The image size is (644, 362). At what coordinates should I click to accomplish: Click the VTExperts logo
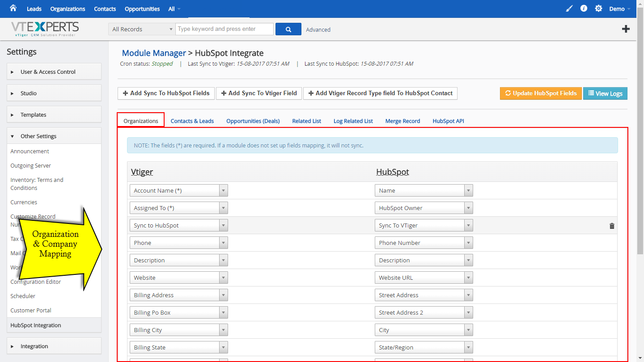tap(45, 29)
